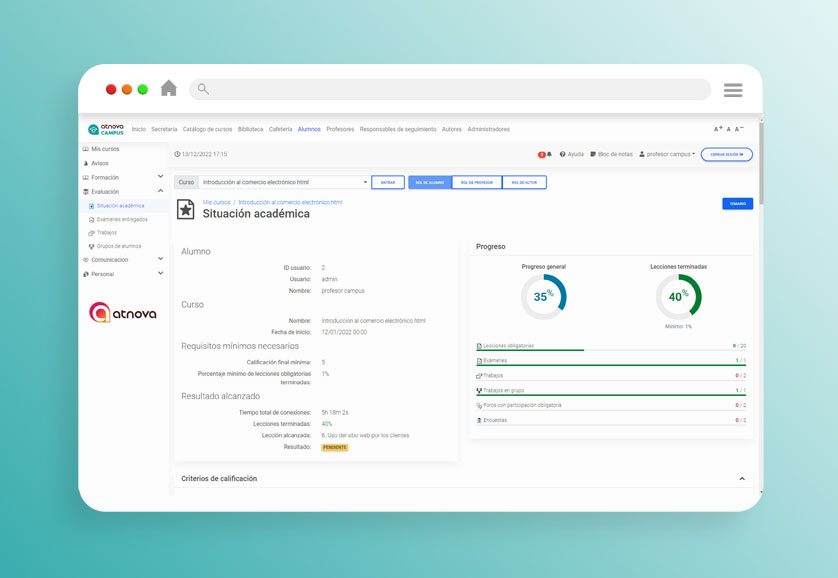Switch to Rol de Profesor

pyautogui.click(x=475, y=182)
